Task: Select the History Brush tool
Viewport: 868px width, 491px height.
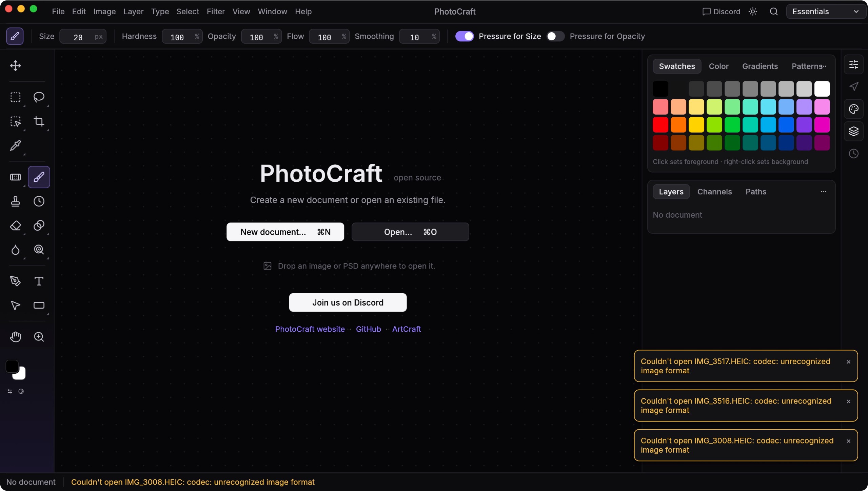Action: 39,201
